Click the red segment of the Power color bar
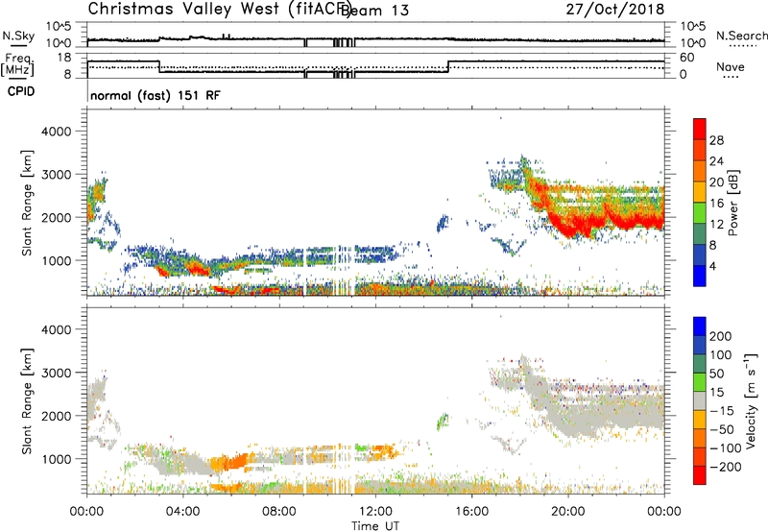The width and height of the screenshot is (768, 532). tap(700, 130)
